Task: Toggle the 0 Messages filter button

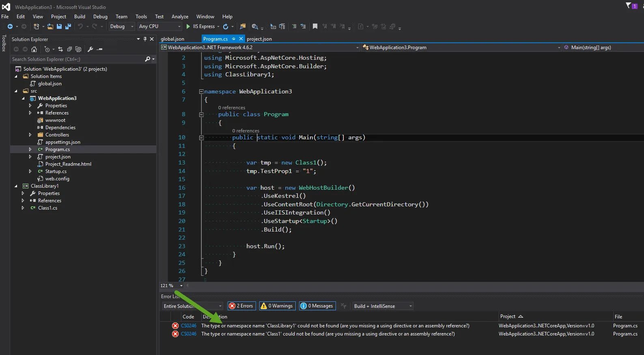Action: (x=317, y=306)
